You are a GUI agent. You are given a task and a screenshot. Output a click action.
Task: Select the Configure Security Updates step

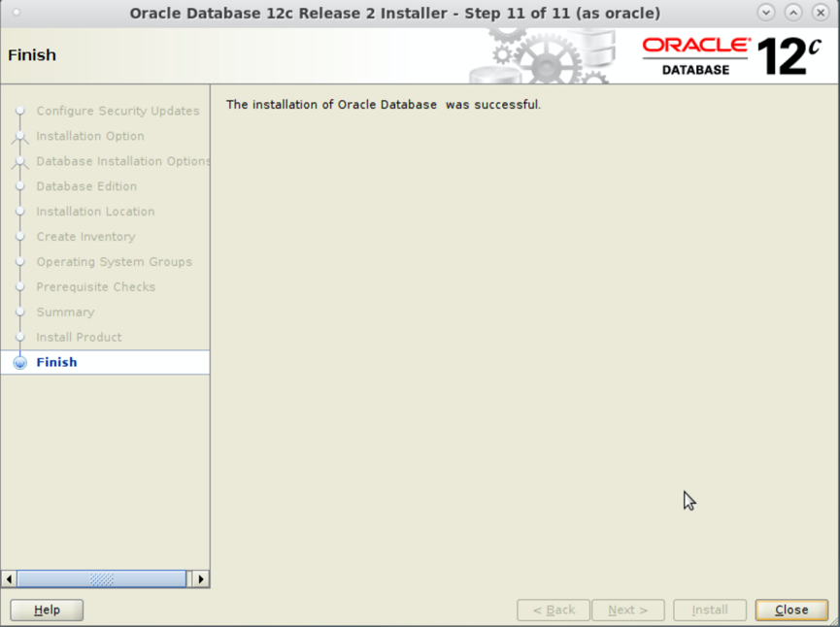click(x=118, y=111)
